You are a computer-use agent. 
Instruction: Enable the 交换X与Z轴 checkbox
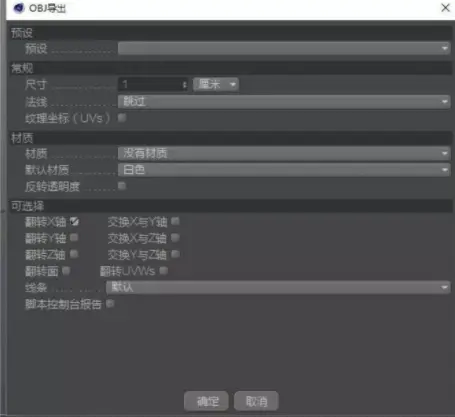pyautogui.click(x=175, y=237)
